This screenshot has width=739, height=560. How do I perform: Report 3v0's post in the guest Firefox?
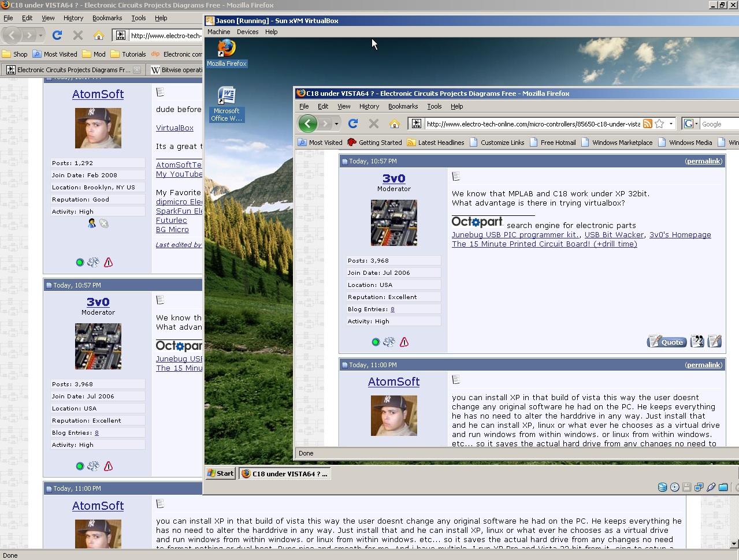click(x=404, y=342)
